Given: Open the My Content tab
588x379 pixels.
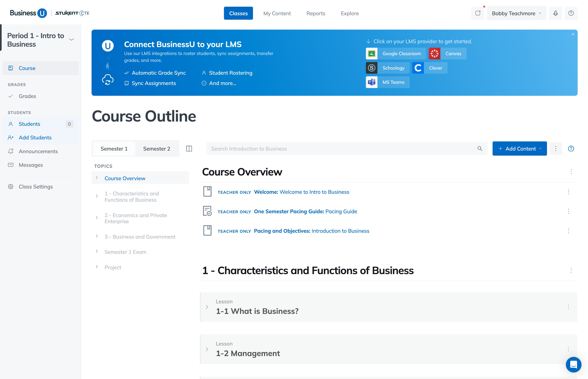Looking at the screenshot, I should (277, 13).
